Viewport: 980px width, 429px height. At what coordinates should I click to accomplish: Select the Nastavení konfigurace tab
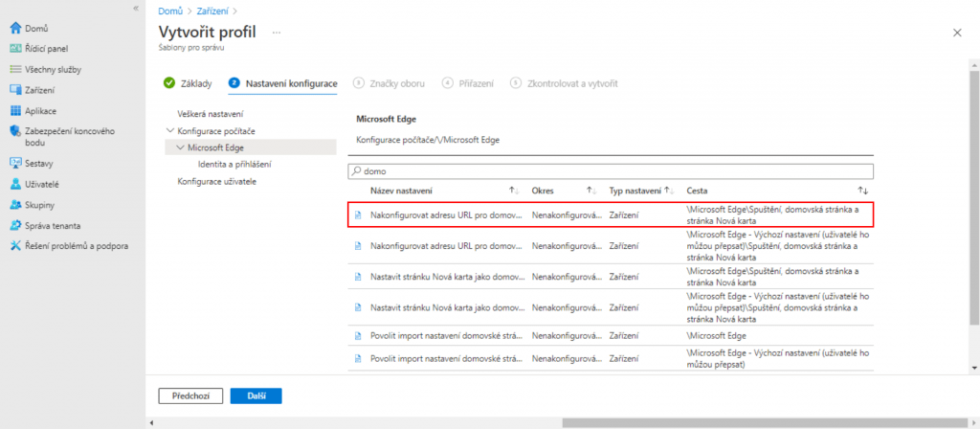coord(283,83)
